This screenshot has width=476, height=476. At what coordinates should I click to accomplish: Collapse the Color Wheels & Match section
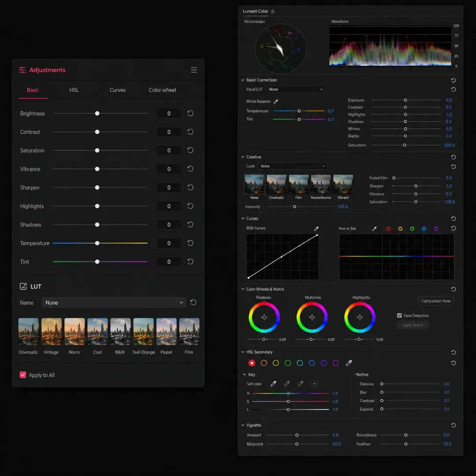point(243,289)
